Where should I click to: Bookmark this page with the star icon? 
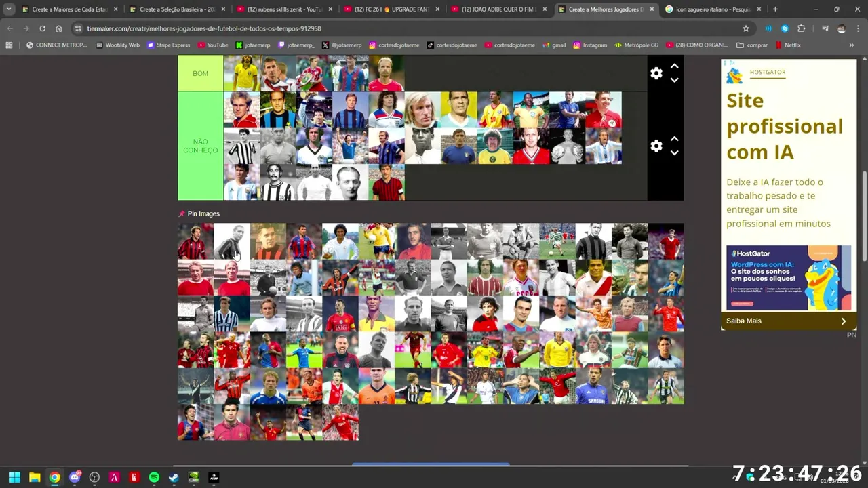tap(746, 28)
